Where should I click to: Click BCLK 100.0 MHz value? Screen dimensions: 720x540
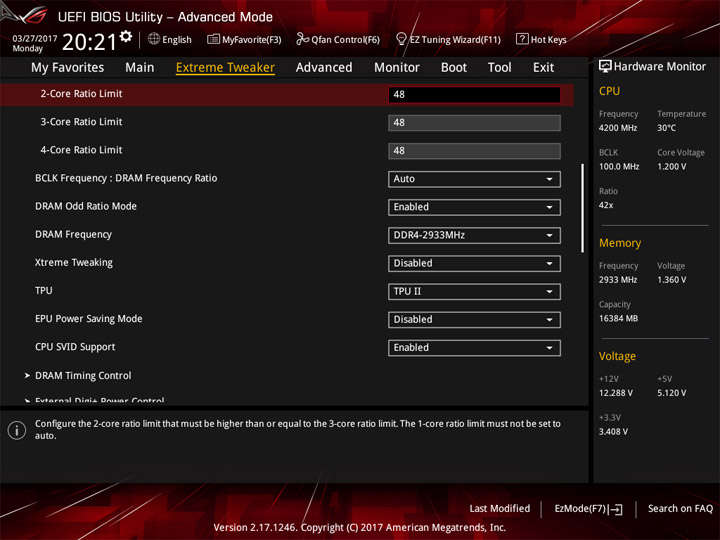(619, 166)
